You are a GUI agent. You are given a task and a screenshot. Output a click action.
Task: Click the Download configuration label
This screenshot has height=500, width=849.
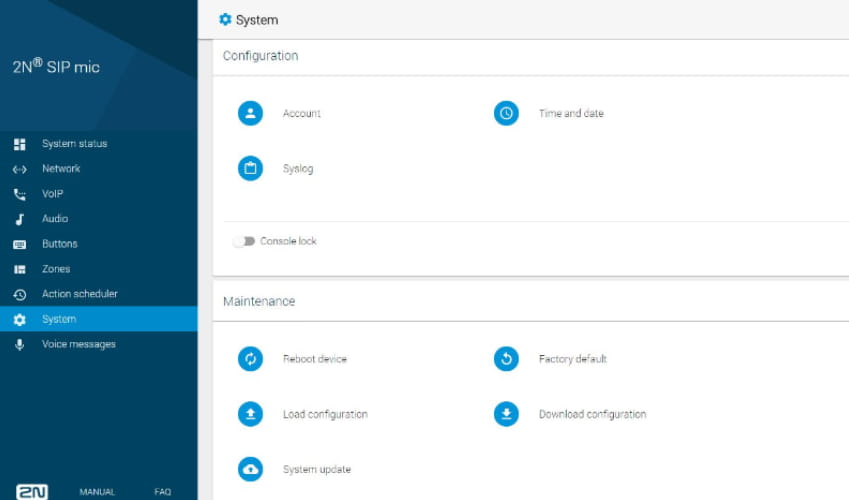point(592,414)
